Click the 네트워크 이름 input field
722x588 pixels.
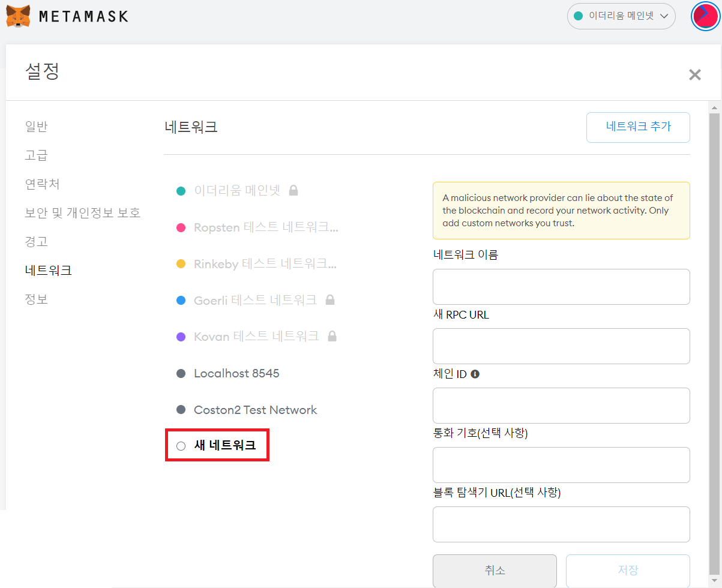[x=561, y=287]
